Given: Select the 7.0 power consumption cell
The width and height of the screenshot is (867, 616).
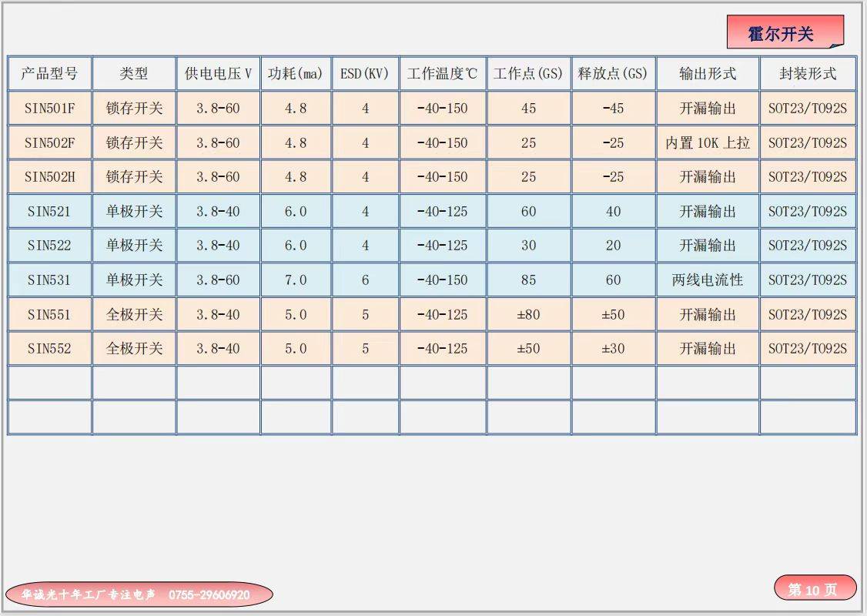Looking at the screenshot, I should point(296,280).
